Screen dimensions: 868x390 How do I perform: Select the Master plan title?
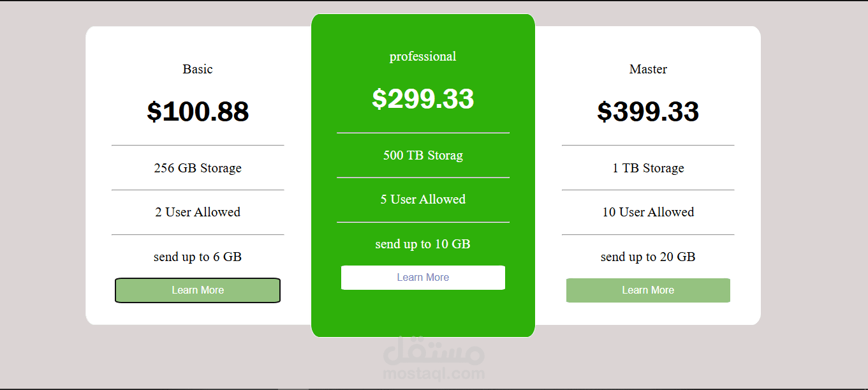[648, 69]
